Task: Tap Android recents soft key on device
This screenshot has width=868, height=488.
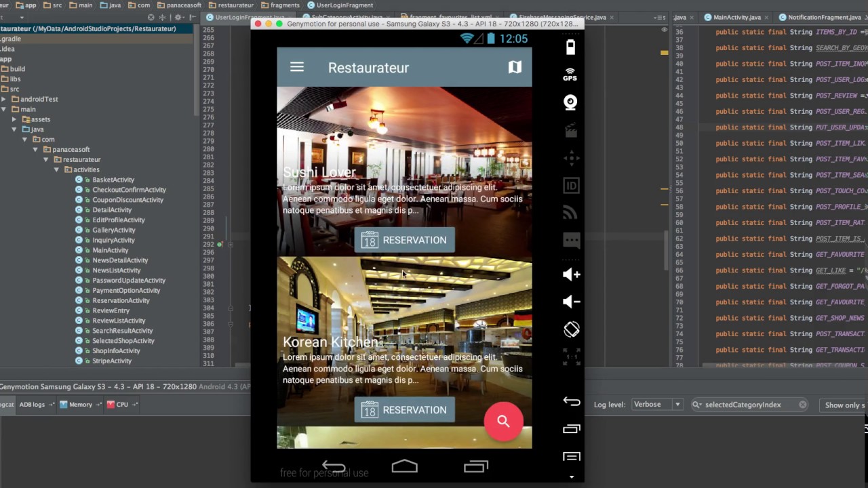Action: pos(476,466)
